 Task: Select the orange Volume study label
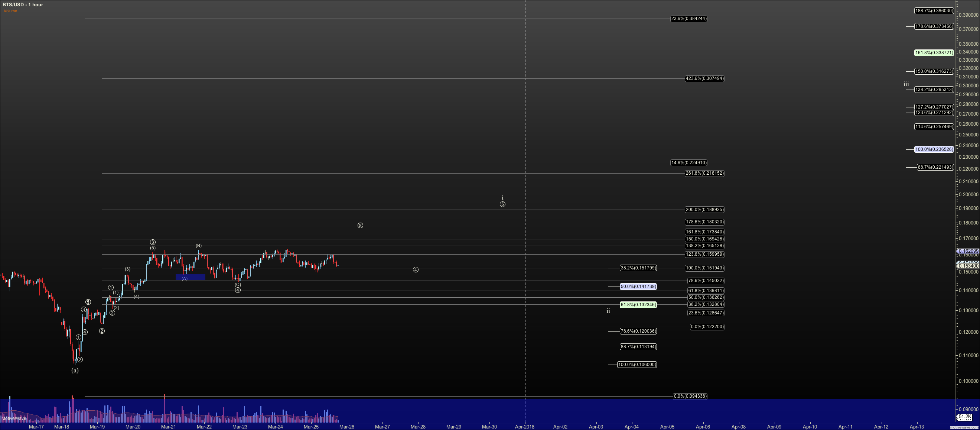[10, 11]
